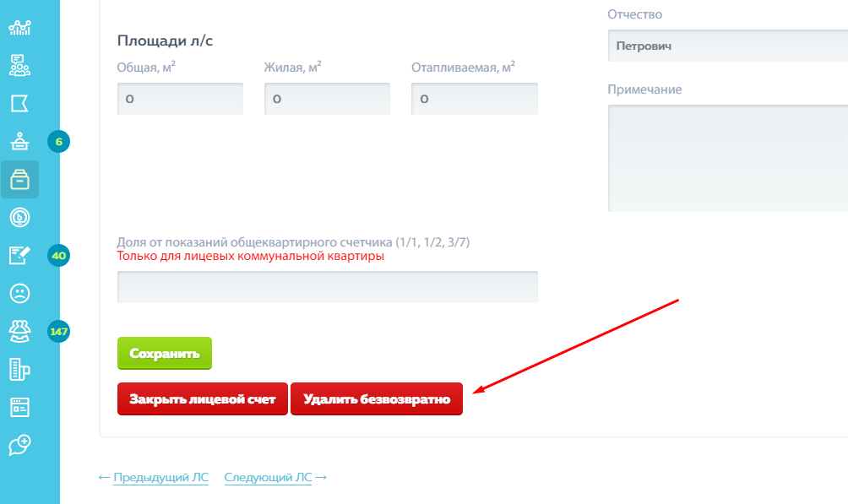Click the Общая, м² area field
The width and height of the screenshot is (848, 504).
point(180,99)
